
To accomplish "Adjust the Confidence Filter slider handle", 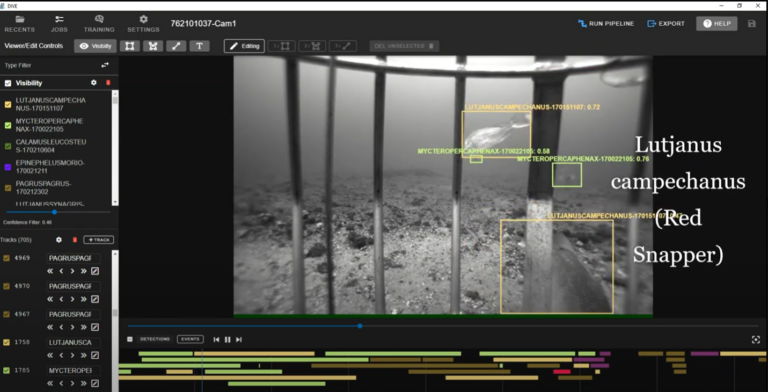I will click(54, 212).
